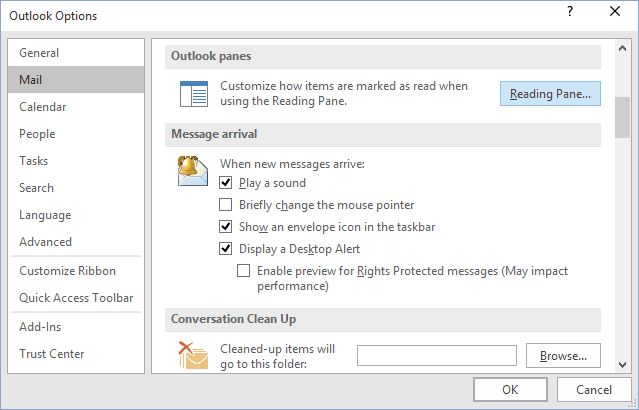Open the General category
The image size is (639, 410).
[x=76, y=53]
